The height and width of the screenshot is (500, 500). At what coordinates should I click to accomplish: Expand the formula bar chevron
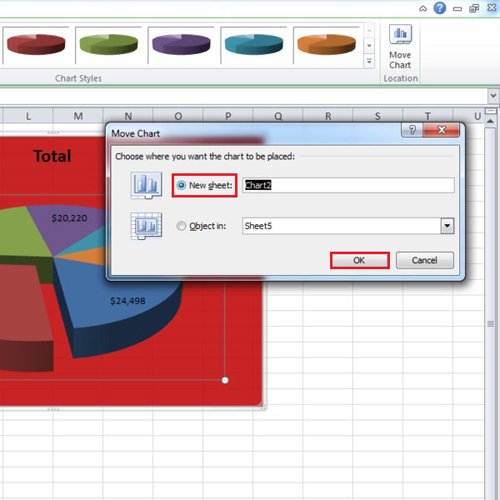pos(493,96)
